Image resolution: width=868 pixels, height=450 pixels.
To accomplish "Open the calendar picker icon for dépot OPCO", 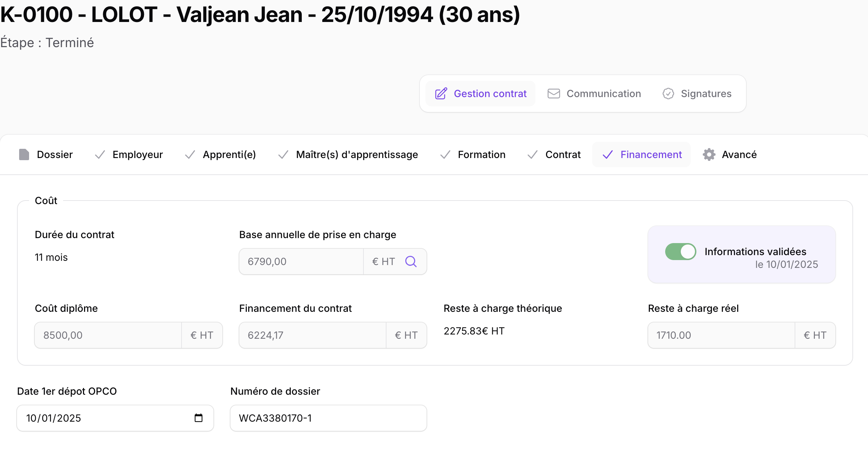I will click(x=199, y=418).
